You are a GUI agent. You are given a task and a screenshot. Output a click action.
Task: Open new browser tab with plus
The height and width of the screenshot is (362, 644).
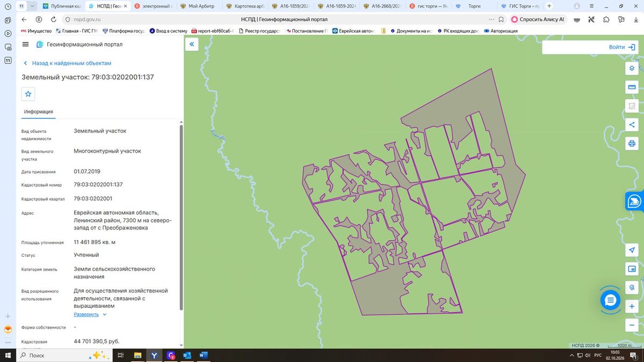coord(549,6)
